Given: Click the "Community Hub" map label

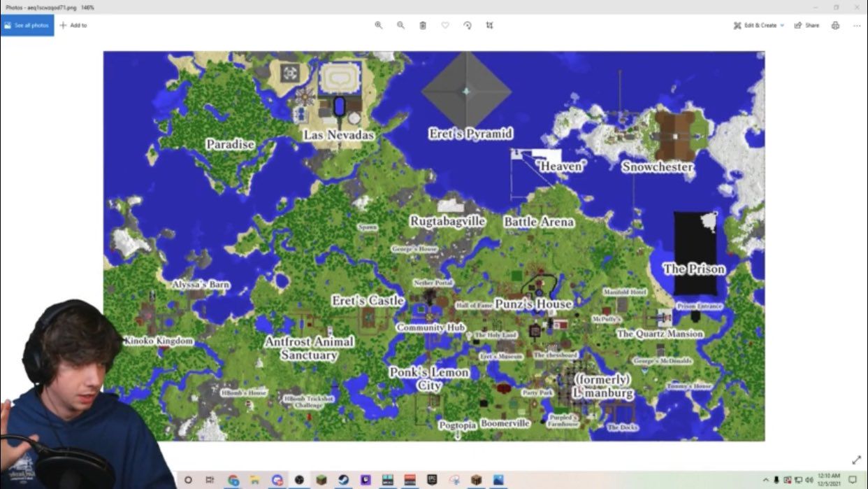Looking at the screenshot, I should coord(431,327).
